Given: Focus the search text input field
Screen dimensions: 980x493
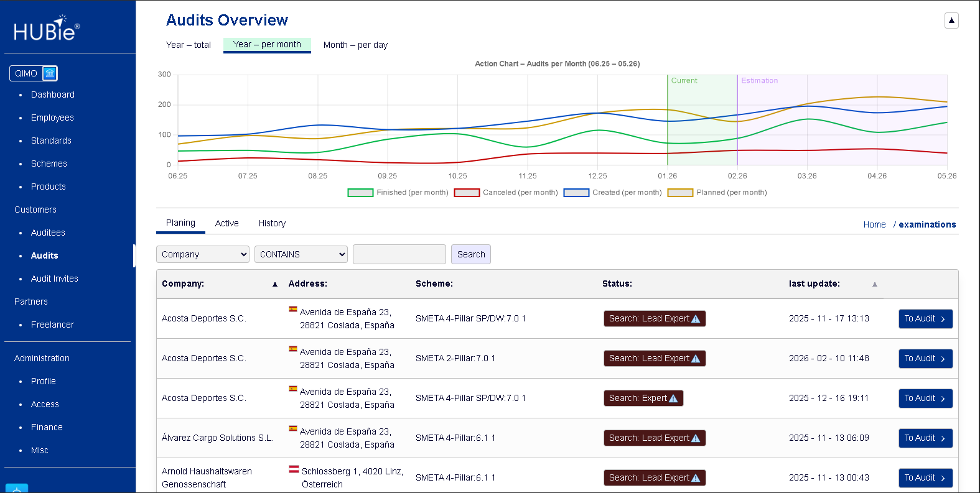Looking at the screenshot, I should tap(399, 254).
